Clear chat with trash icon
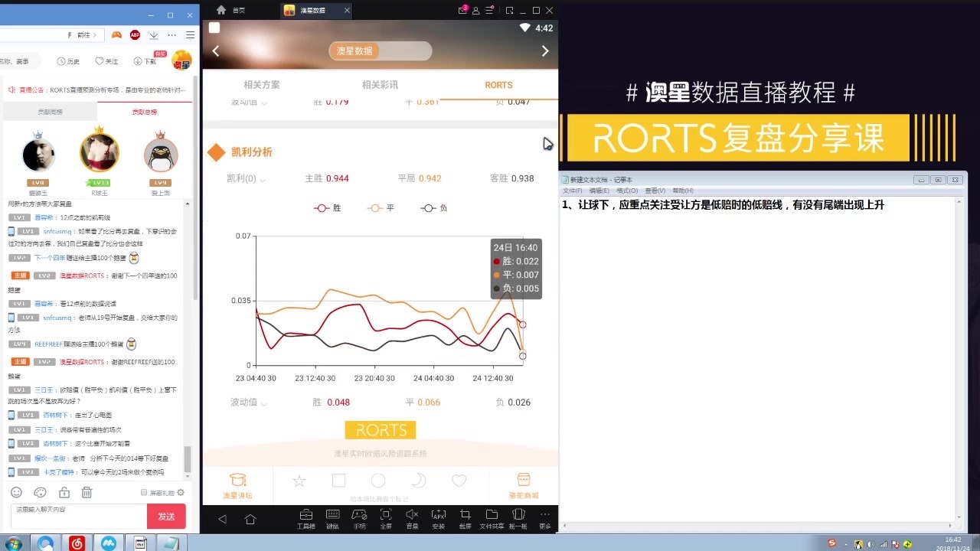 (x=87, y=492)
